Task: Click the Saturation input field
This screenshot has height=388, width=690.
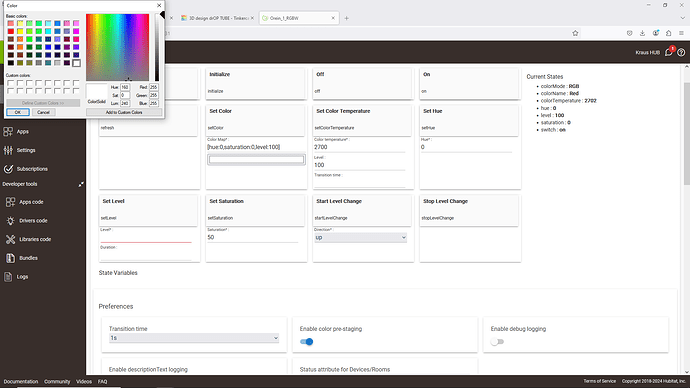Action: pyautogui.click(x=253, y=238)
